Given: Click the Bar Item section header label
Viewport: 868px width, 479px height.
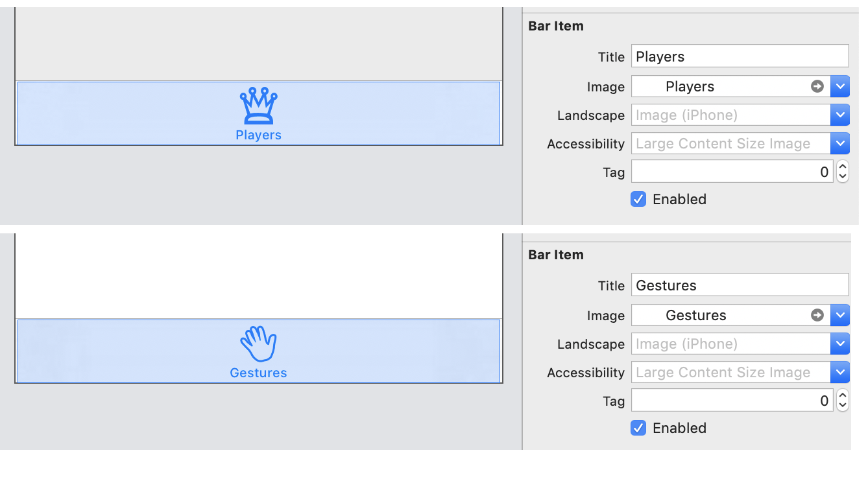Looking at the screenshot, I should (556, 26).
